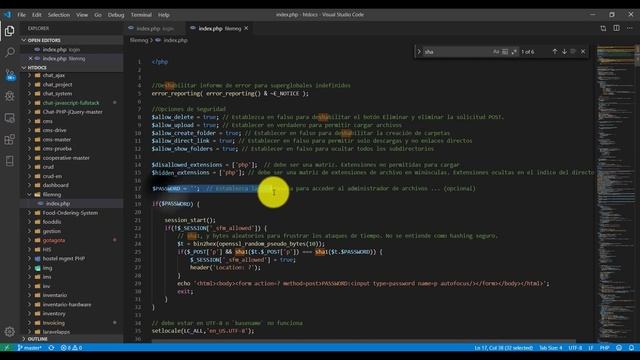Close index.php filemng in Open Editors
The height and width of the screenshot is (360, 640).
[x=31, y=59]
